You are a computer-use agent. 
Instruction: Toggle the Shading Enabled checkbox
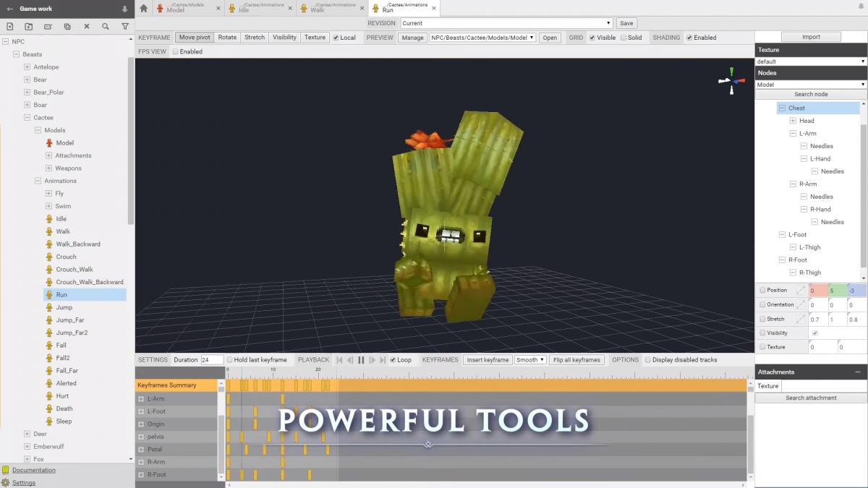pyautogui.click(x=689, y=38)
